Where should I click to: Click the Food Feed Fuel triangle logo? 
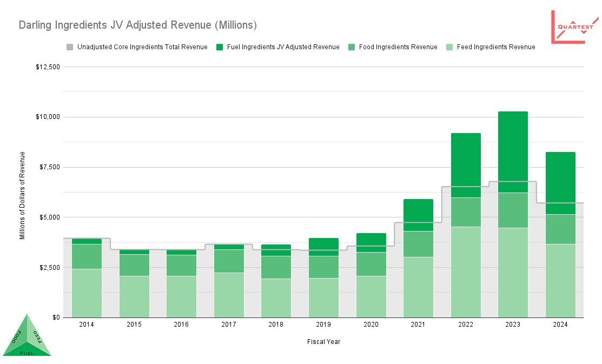click(27, 335)
